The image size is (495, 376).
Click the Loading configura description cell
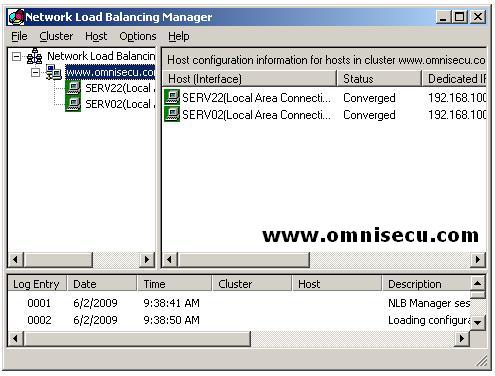[x=429, y=320]
